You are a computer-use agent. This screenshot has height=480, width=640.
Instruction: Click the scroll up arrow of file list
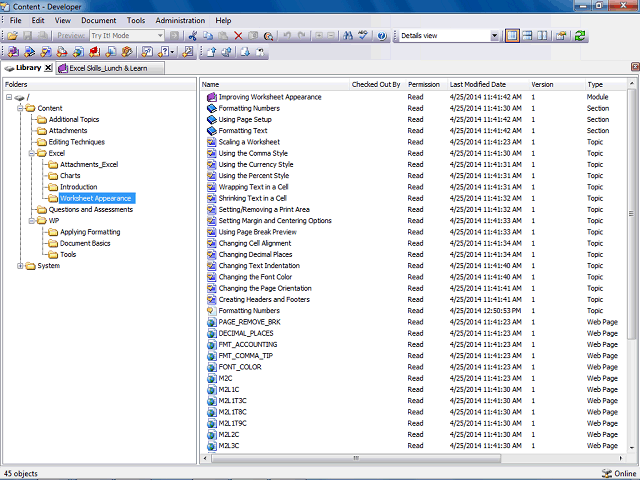click(x=631, y=84)
